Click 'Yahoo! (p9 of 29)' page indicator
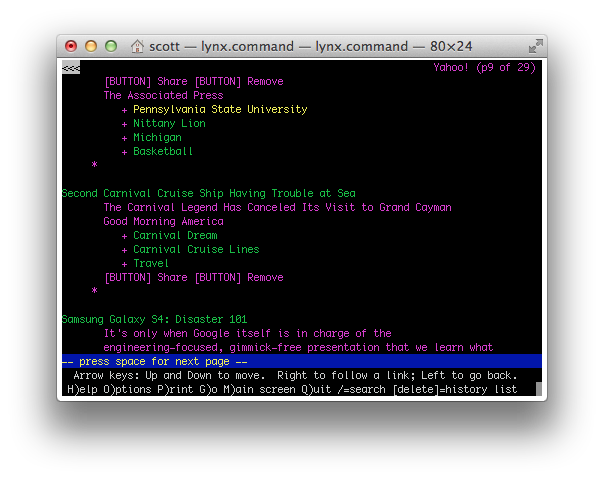Viewport: 604px width, 480px height. (485, 68)
